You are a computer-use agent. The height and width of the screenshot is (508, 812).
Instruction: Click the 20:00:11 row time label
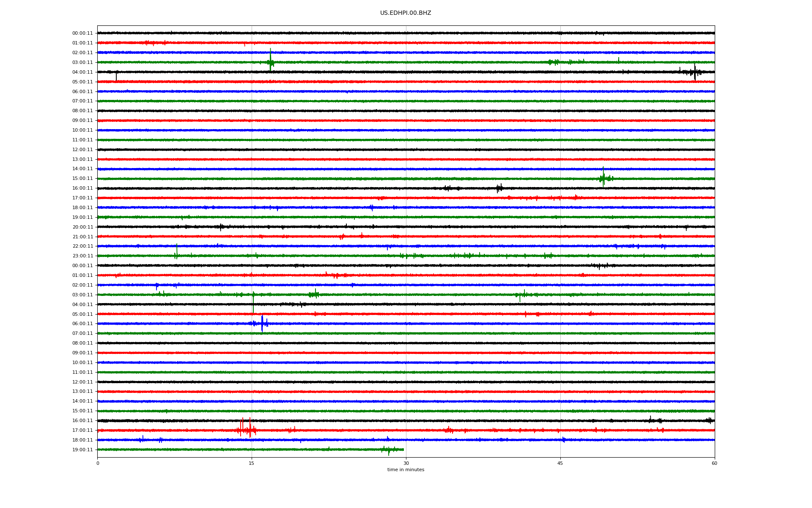pyautogui.click(x=82, y=227)
